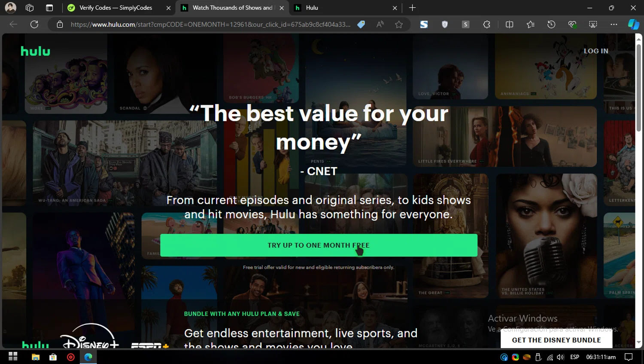Open the red circular taskbar app
644x364 pixels.
71,357
